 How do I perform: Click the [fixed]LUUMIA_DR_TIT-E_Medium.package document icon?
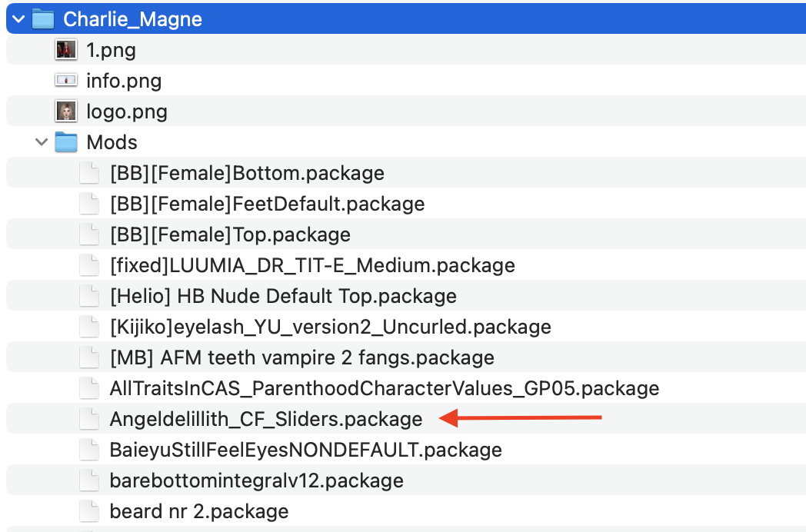(89, 265)
